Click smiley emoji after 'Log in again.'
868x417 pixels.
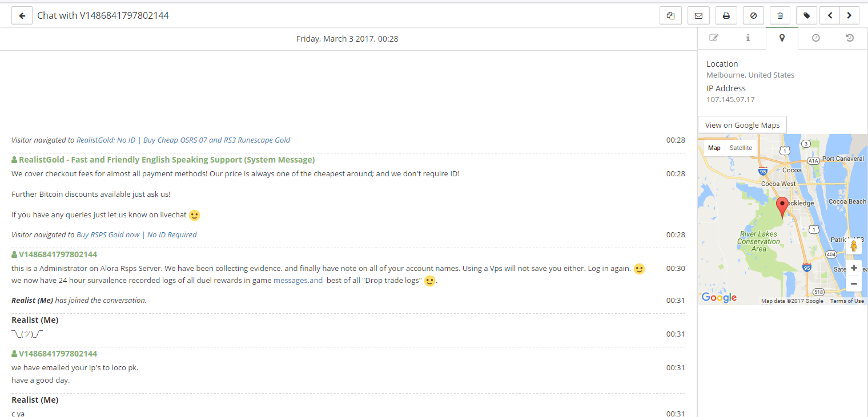coord(639,269)
